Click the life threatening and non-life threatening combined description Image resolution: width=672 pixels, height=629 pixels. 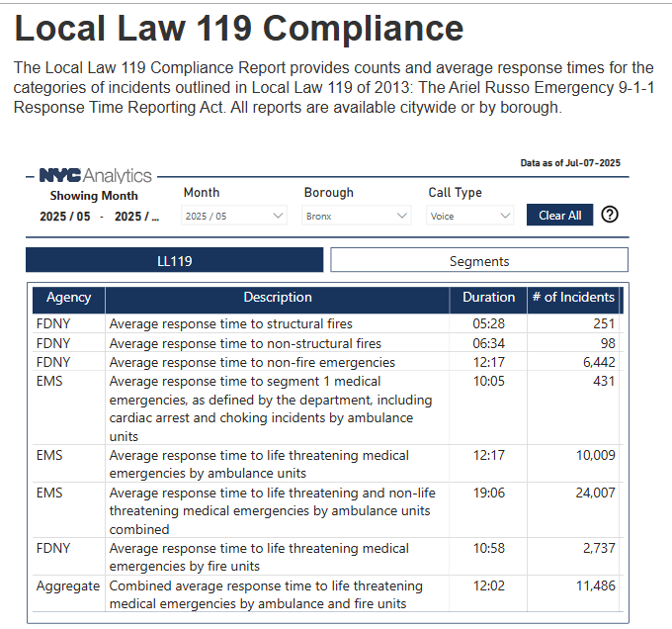272,510
